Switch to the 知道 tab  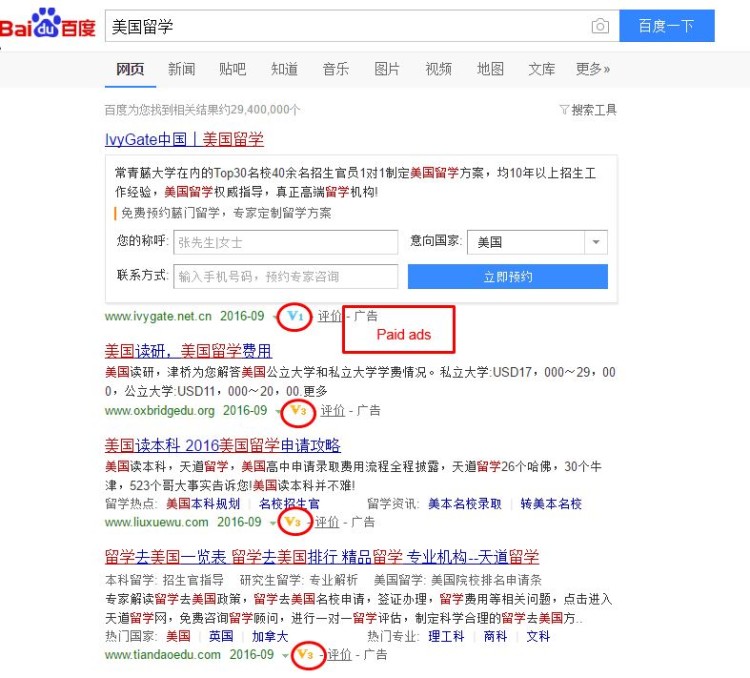(x=284, y=69)
